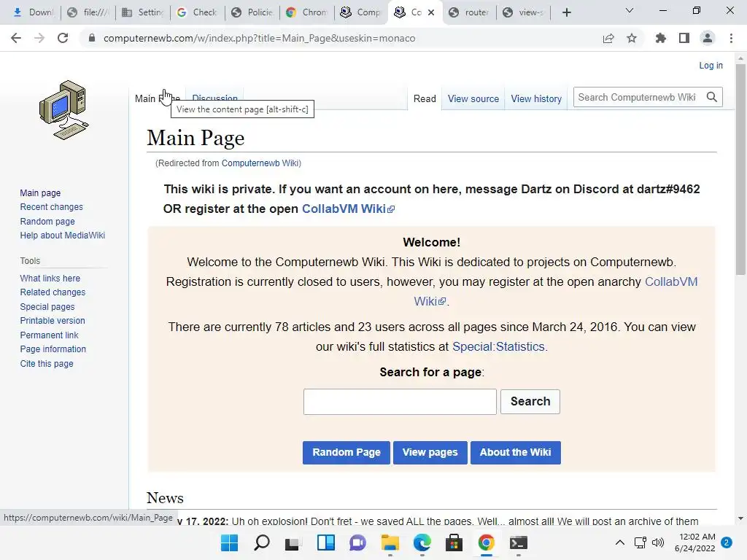
Task: Open the Special:Statistics link
Action: 498,346
